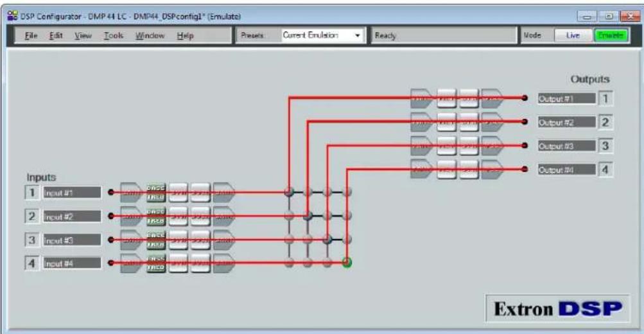
Task: Open the Output #3 volume block
Action: point(492,146)
